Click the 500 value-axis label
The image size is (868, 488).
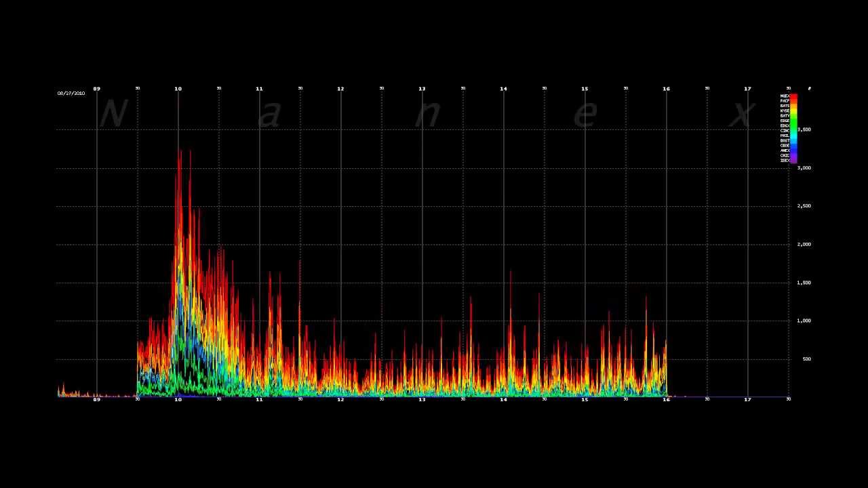[807, 359]
